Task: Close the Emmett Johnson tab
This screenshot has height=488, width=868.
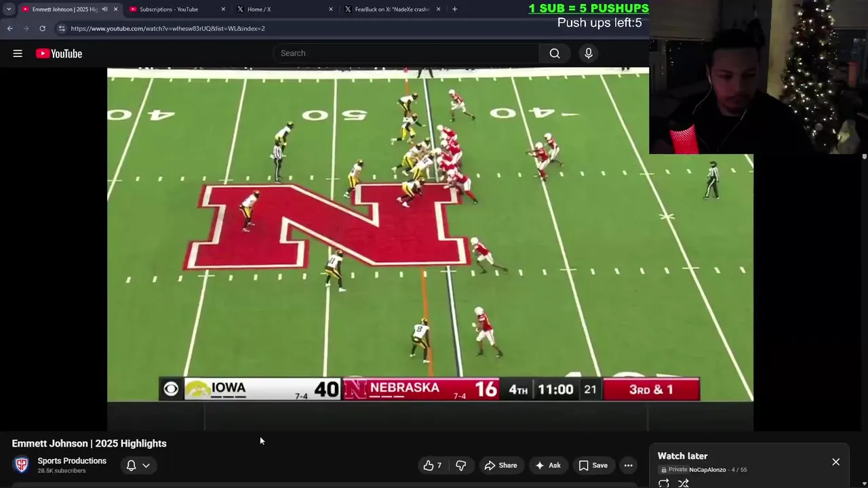Action: click(x=115, y=9)
